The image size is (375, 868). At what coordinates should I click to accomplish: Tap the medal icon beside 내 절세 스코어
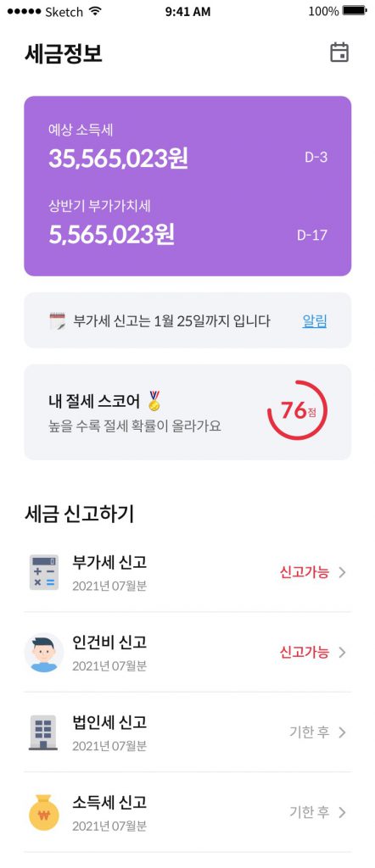tap(154, 401)
